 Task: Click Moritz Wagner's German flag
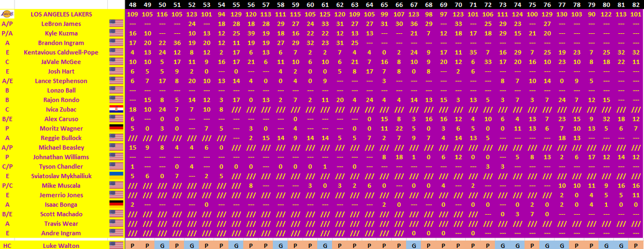point(115,129)
